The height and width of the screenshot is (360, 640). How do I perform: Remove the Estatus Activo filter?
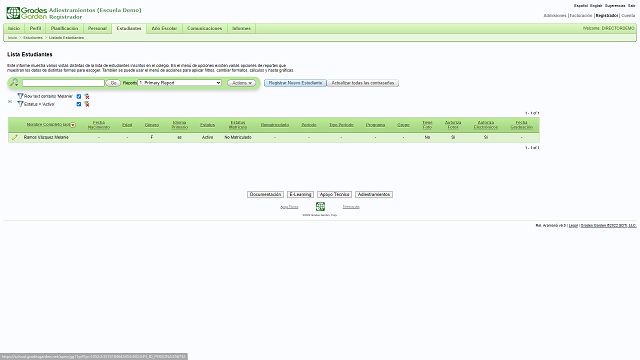(87, 104)
